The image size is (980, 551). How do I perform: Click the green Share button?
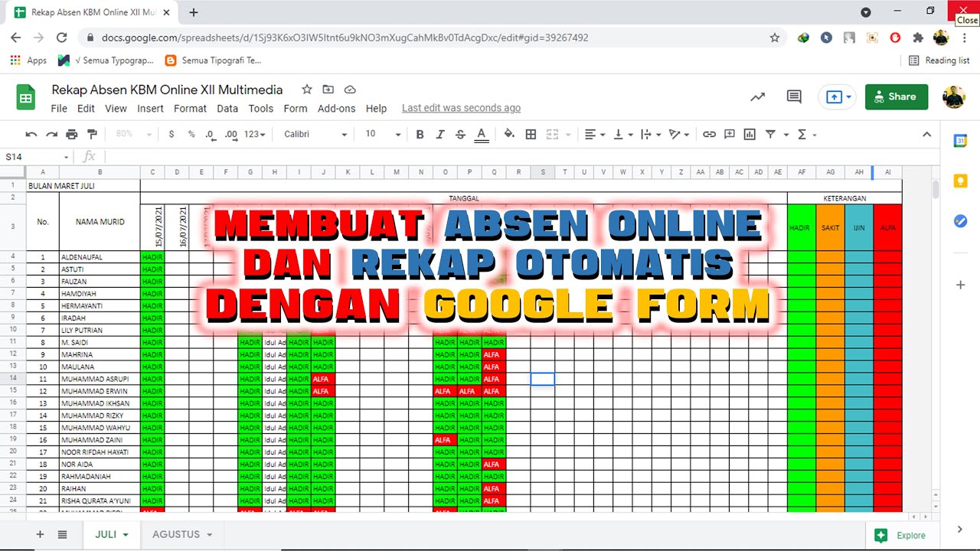[897, 96]
